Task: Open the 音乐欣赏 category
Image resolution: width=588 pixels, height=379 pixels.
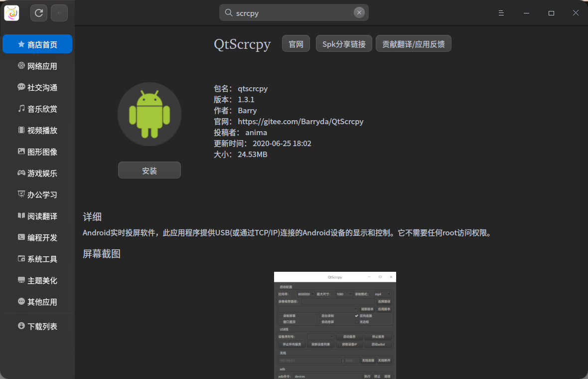Action: pyautogui.click(x=37, y=109)
